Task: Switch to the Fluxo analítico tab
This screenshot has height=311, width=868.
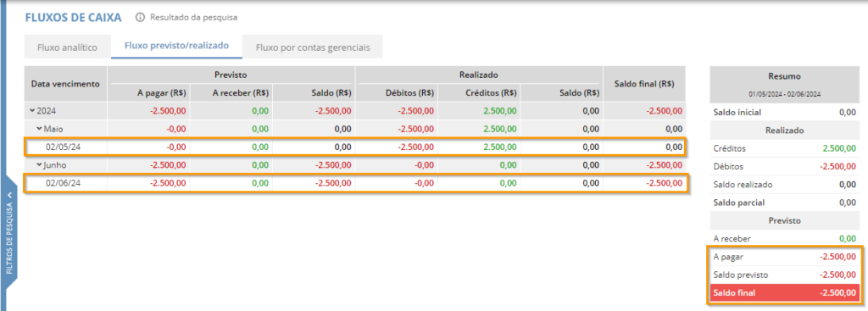Action: (68, 47)
